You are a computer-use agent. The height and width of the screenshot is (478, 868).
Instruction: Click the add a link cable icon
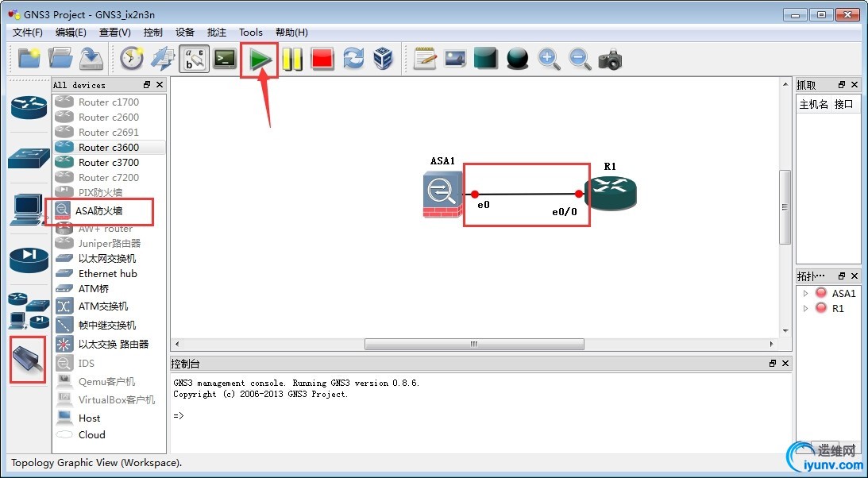click(x=28, y=360)
